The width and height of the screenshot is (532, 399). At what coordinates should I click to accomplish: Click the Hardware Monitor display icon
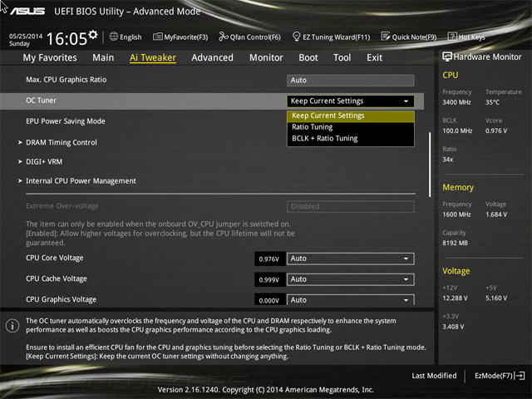tap(447, 57)
